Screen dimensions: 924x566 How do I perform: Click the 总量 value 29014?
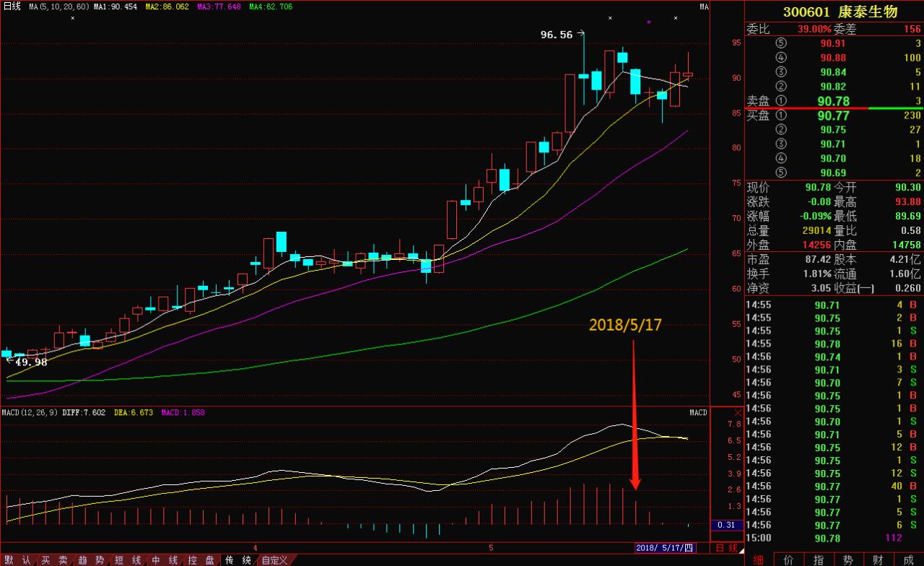coord(816,230)
